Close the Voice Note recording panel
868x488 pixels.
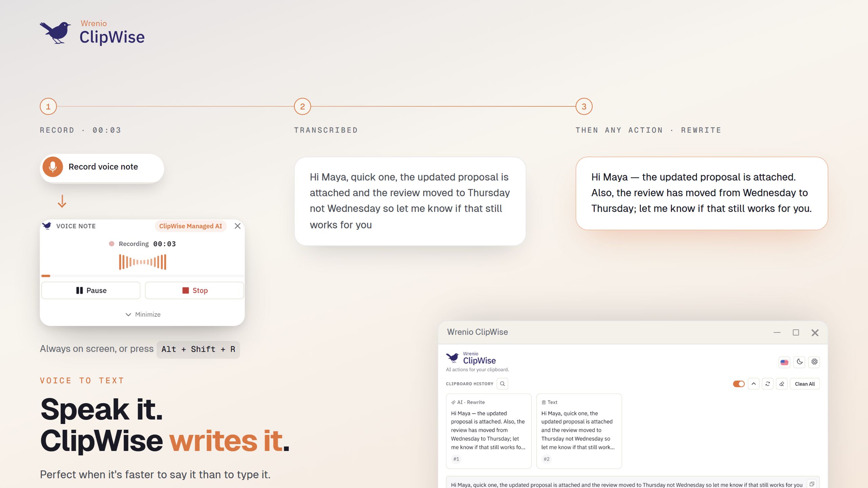tap(237, 226)
